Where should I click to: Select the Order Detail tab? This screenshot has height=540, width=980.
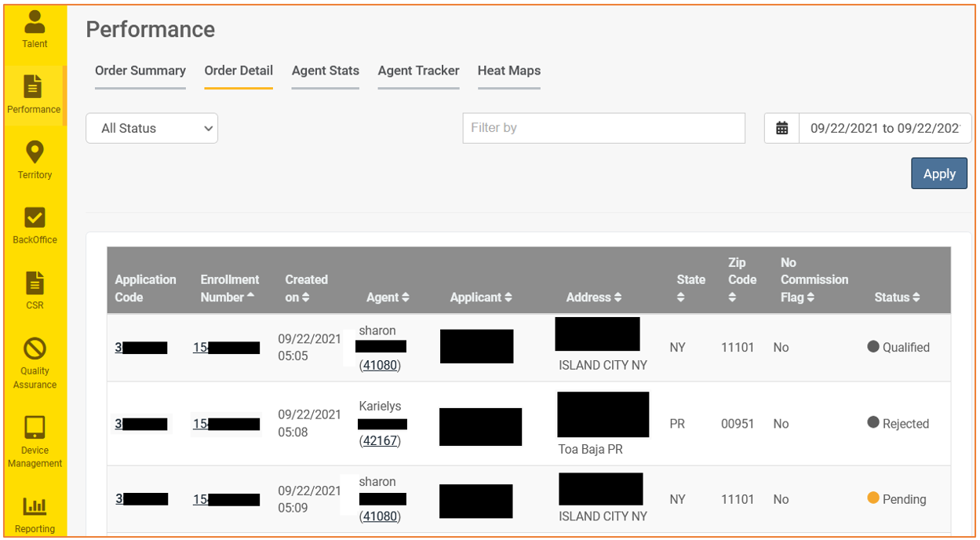coord(239,71)
